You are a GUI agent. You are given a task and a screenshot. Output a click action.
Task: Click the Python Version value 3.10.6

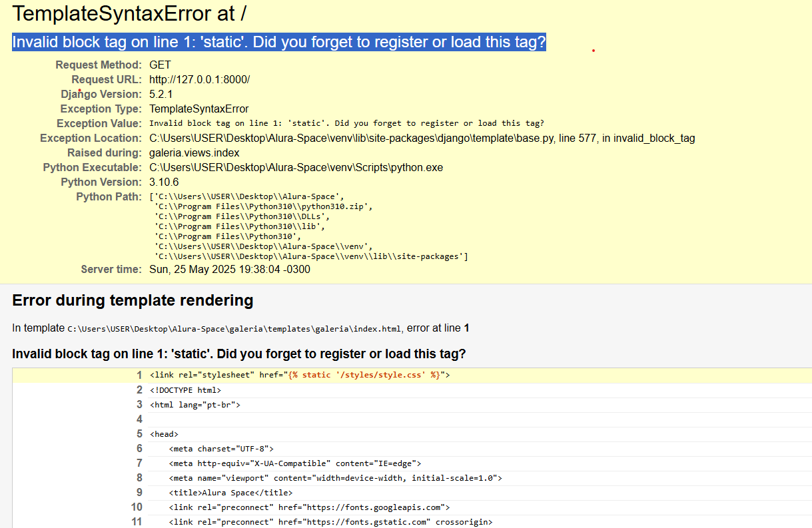(164, 182)
